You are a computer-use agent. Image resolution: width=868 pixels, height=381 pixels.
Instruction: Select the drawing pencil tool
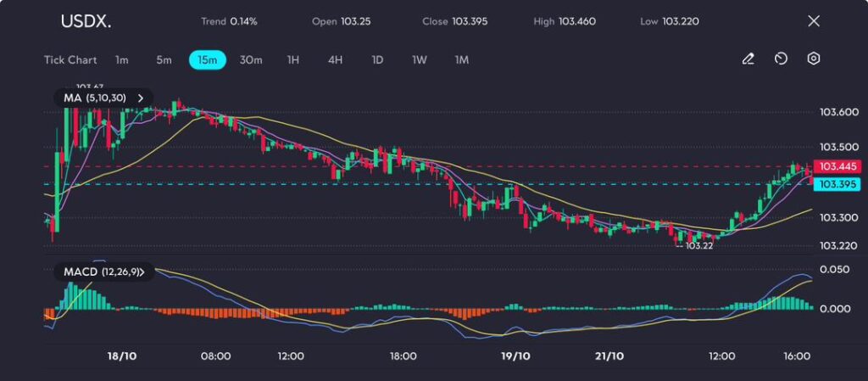(x=748, y=59)
